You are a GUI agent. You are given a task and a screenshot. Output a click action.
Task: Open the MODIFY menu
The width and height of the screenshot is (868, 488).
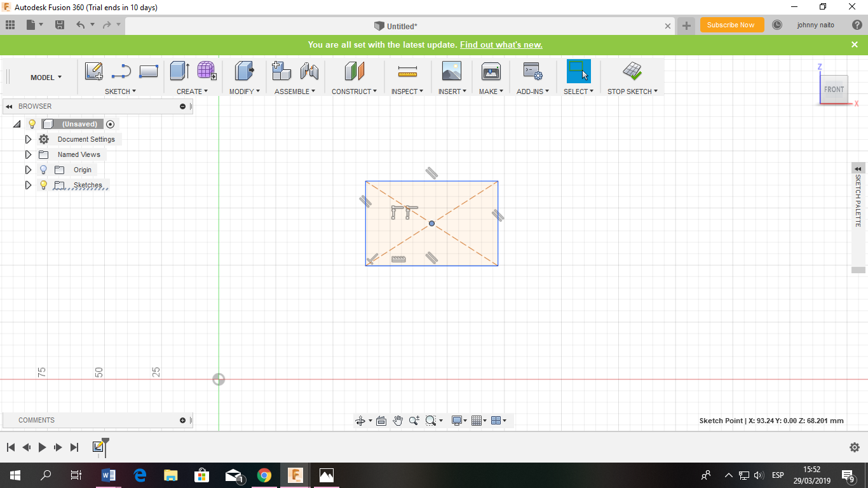[x=245, y=91]
